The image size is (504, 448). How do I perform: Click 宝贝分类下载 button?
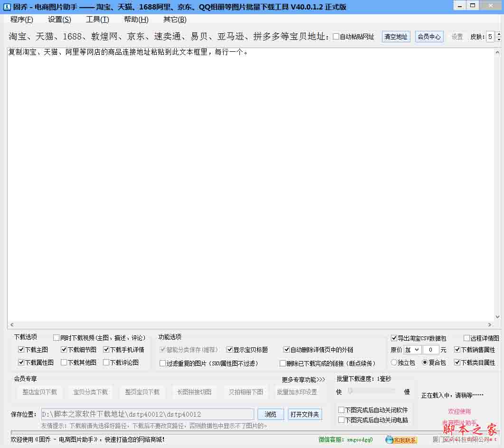click(x=90, y=392)
